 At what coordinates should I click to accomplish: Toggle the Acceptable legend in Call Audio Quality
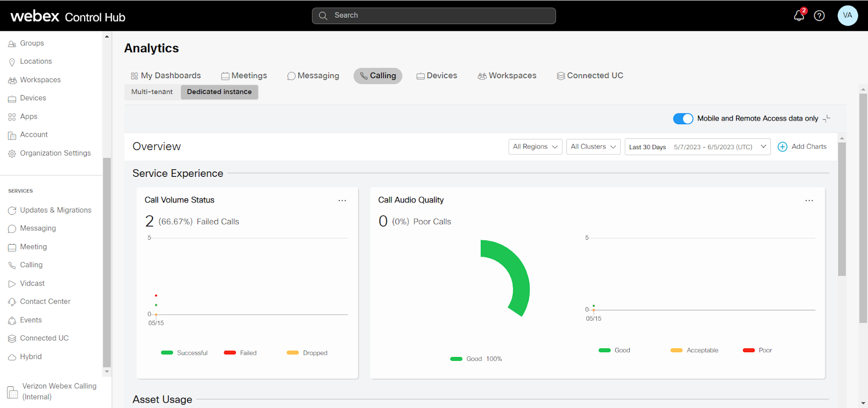[x=694, y=350]
